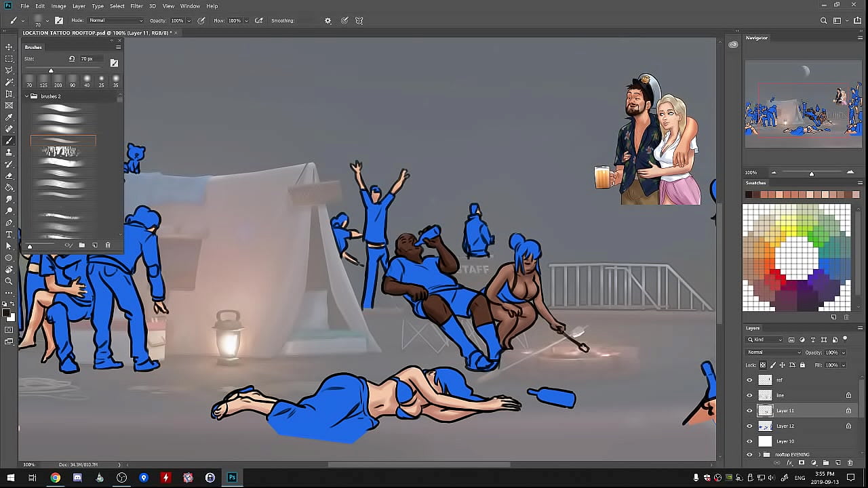The height and width of the screenshot is (488, 868).
Task: Click the Crop tool
Action: click(x=9, y=94)
